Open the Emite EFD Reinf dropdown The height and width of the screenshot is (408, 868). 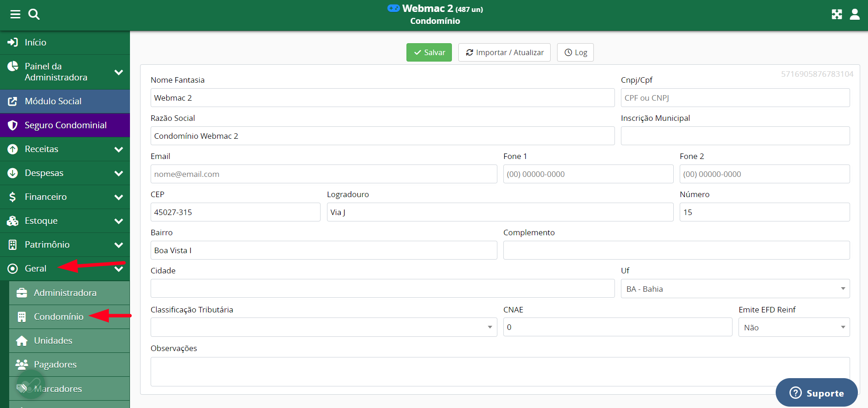click(794, 328)
